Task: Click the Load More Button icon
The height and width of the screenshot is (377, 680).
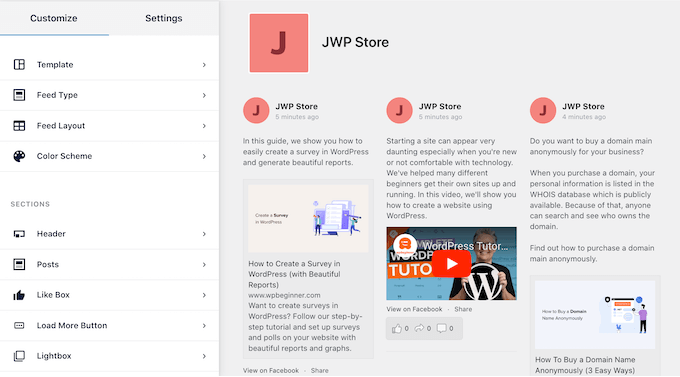Action: coord(19,325)
